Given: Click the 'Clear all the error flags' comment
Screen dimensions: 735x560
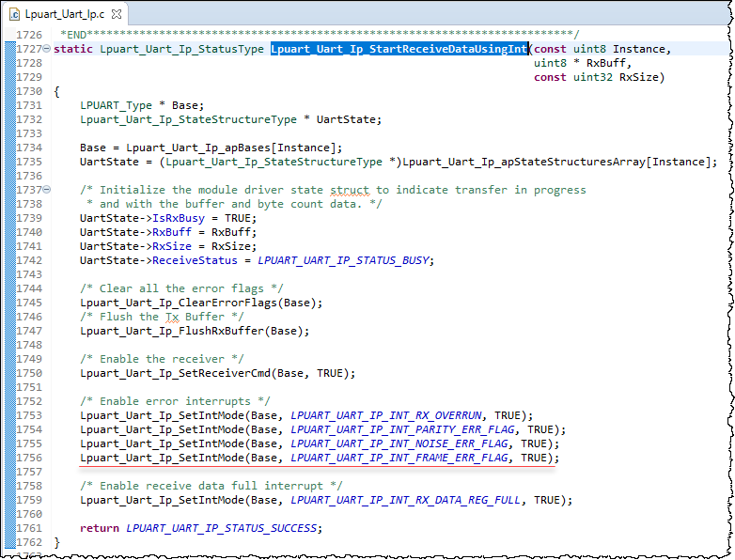Looking at the screenshot, I should (181, 288).
